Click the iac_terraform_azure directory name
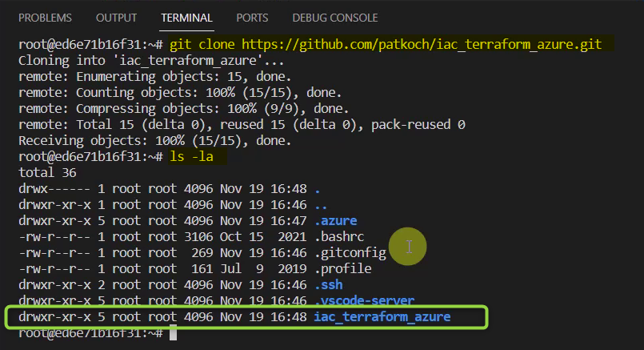The image size is (644, 350). (x=382, y=317)
